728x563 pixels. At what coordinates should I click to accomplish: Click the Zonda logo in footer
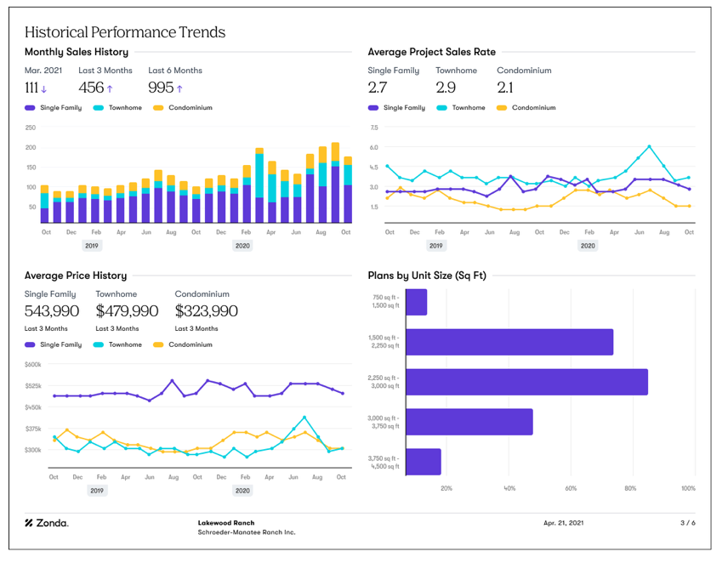[47, 523]
